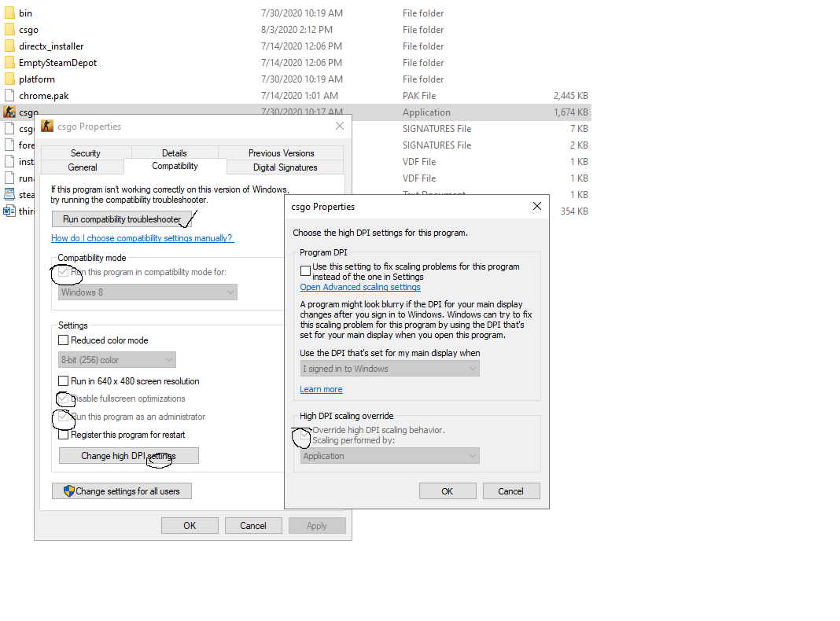Screen dimensions: 840x621
Task: Select the EmptySteamDepot folder name
Action: tap(58, 63)
